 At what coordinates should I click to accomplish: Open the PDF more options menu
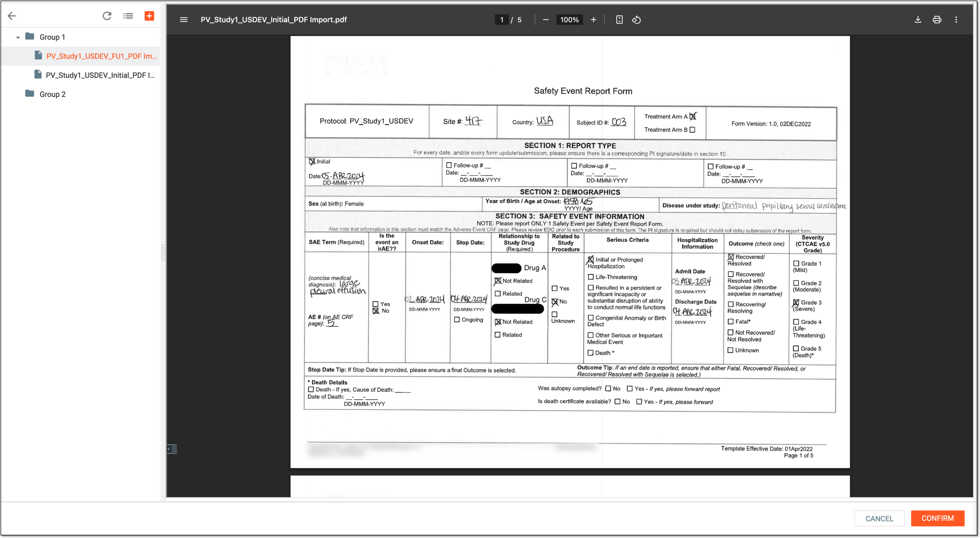pos(956,20)
